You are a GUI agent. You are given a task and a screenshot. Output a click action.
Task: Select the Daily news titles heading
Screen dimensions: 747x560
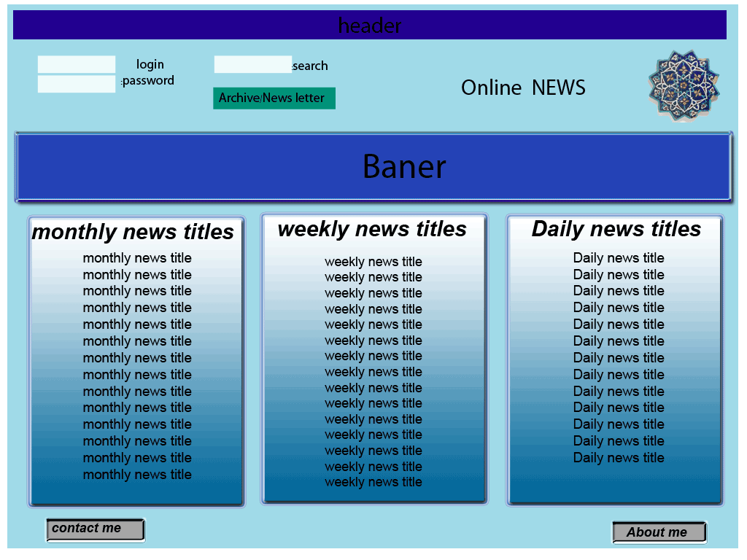pos(616,229)
